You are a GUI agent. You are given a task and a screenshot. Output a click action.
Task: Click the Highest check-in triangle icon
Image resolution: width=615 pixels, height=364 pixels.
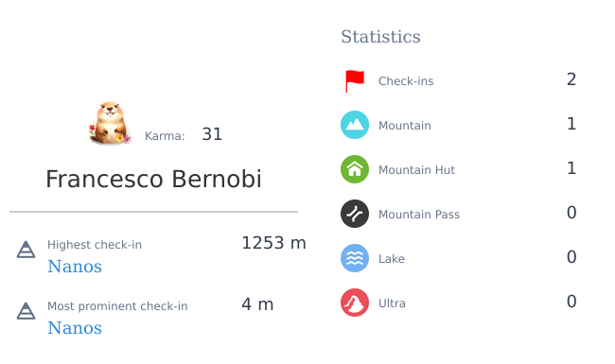pos(26,250)
